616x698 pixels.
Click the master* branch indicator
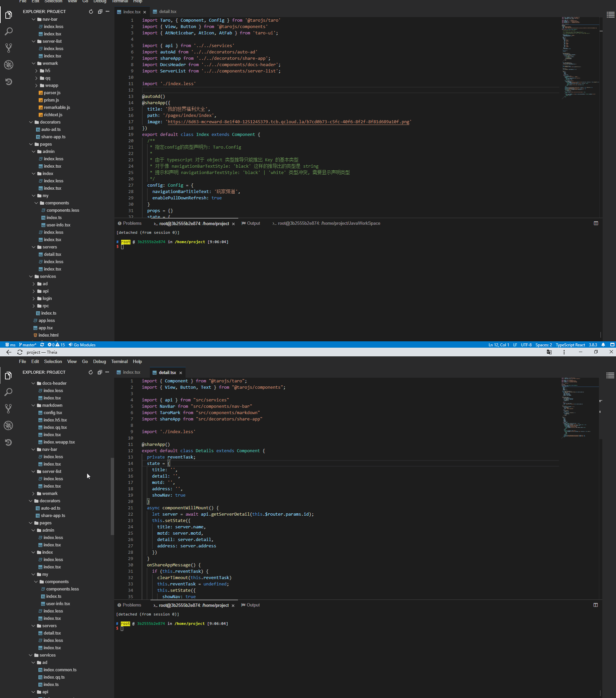click(28, 345)
